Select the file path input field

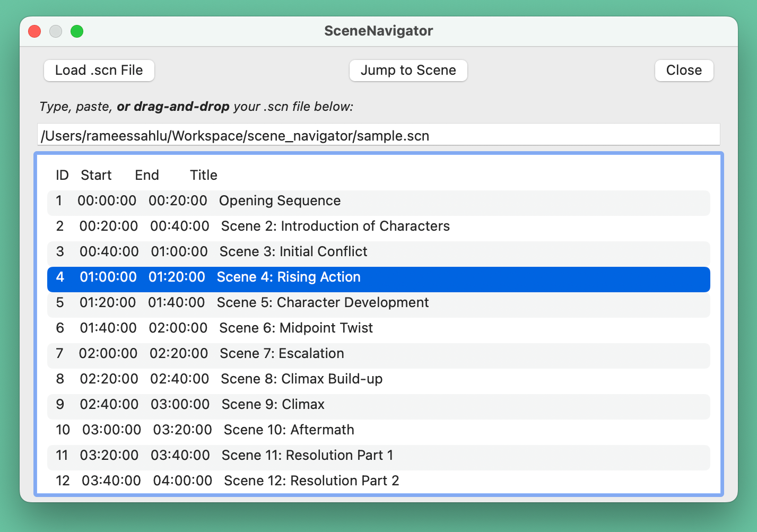(378, 135)
